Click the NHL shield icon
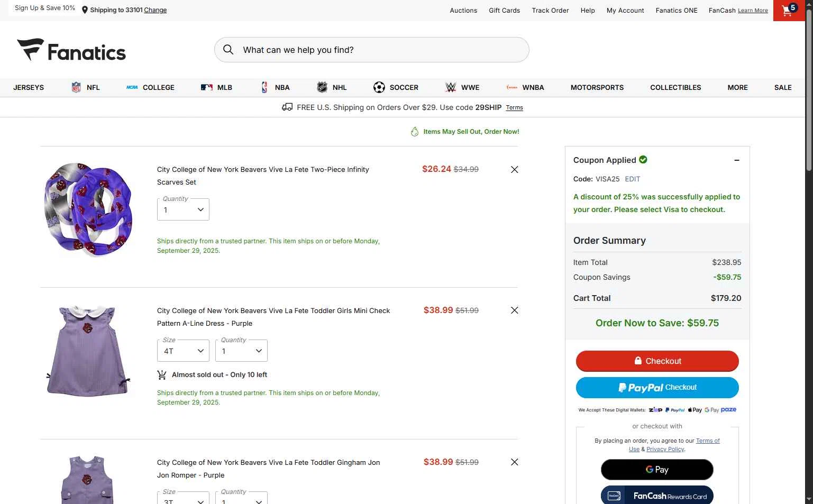 pyautogui.click(x=322, y=87)
